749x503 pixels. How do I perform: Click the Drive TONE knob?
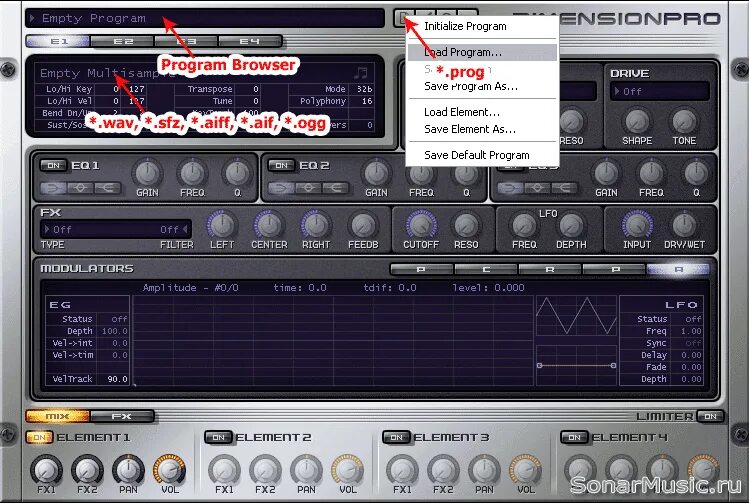[684, 121]
